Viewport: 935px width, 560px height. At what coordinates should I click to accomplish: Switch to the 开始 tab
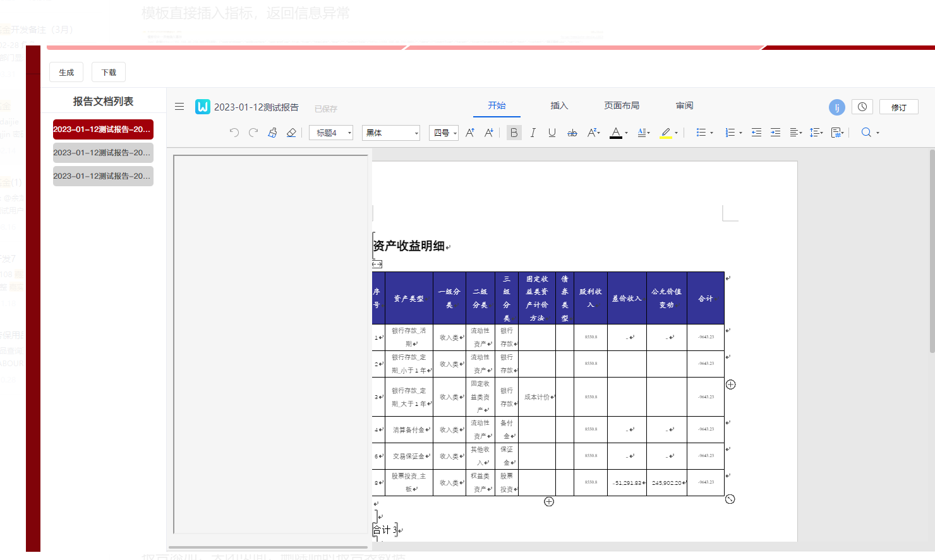tap(497, 105)
